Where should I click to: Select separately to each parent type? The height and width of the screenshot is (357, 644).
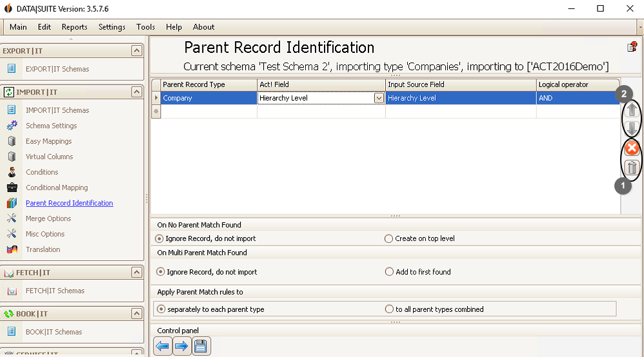click(161, 309)
